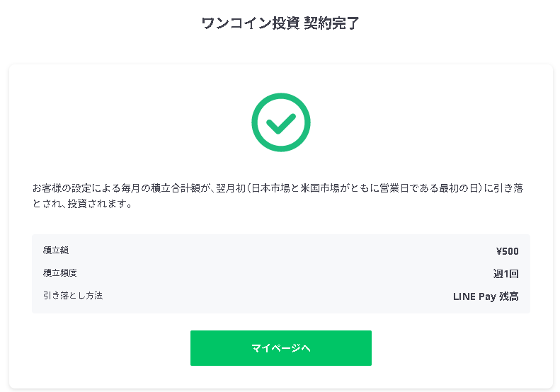Screen dimensions: 560x392
Task: Click the 積立頻度 label
Action: coord(60,273)
